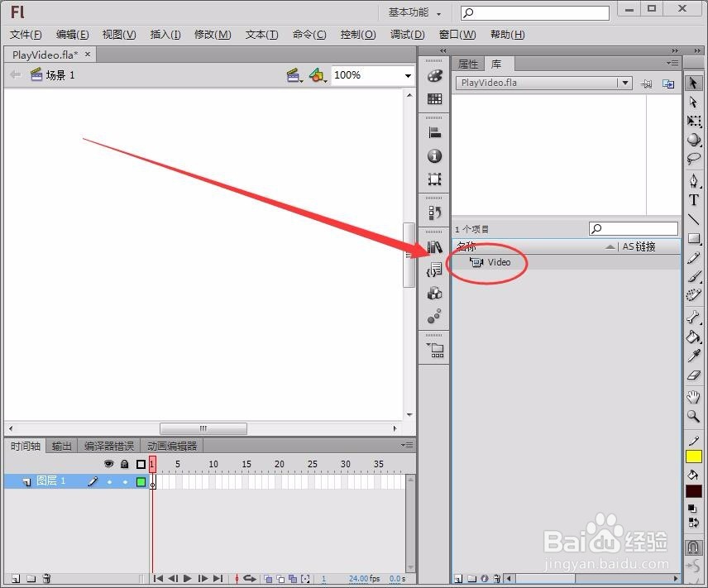
Task: Pick the Eyedropper tool
Action: click(x=694, y=356)
